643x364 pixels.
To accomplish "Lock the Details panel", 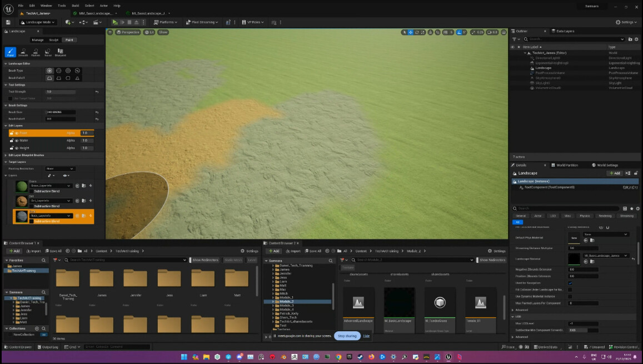I will pos(636,173).
